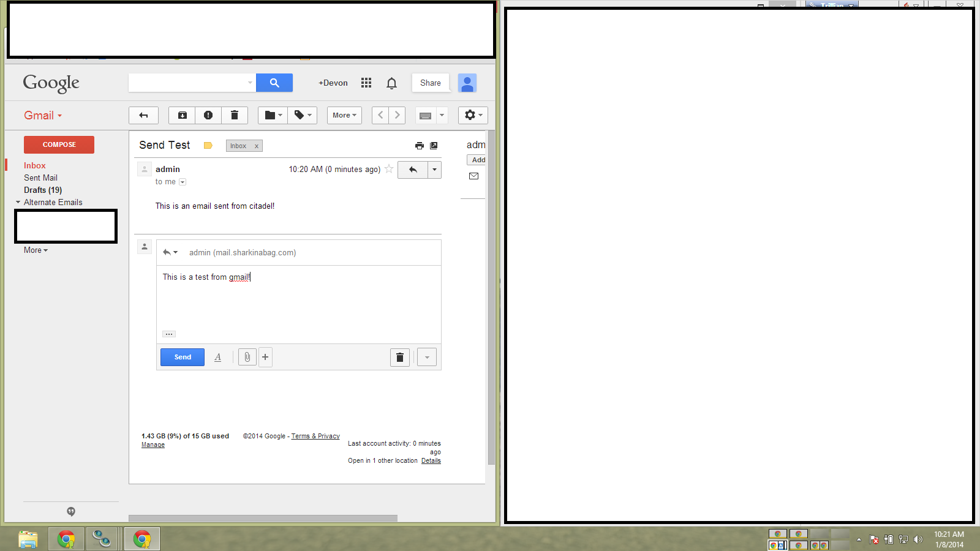Open the plus insert options
The width and height of the screenshot is (980, 551).
tap(265, 357)
